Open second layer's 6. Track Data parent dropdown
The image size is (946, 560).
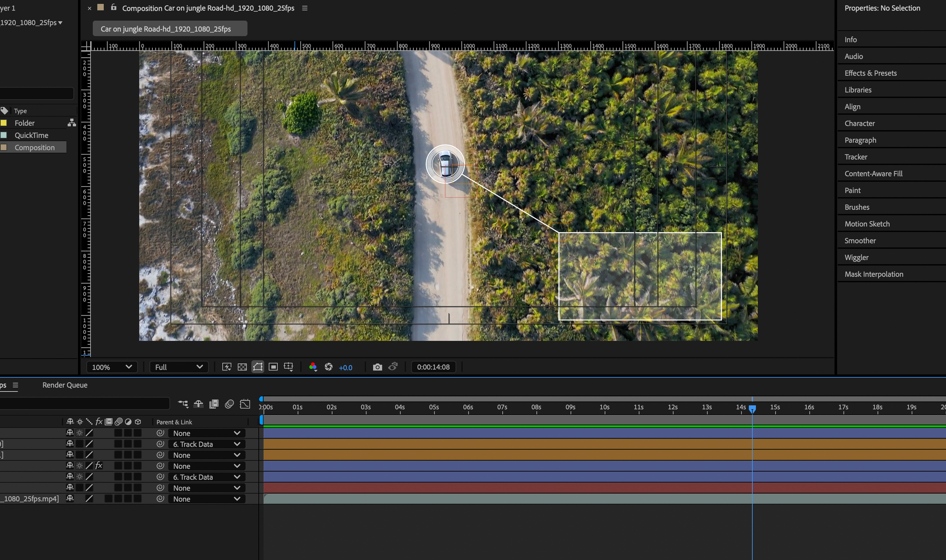[207, 444]
